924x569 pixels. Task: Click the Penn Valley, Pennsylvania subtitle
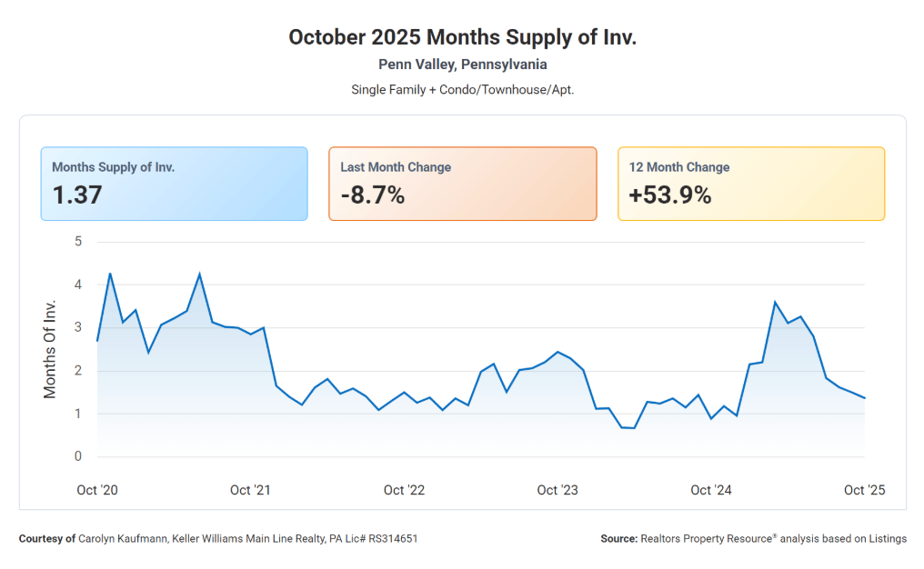(463, 65)
